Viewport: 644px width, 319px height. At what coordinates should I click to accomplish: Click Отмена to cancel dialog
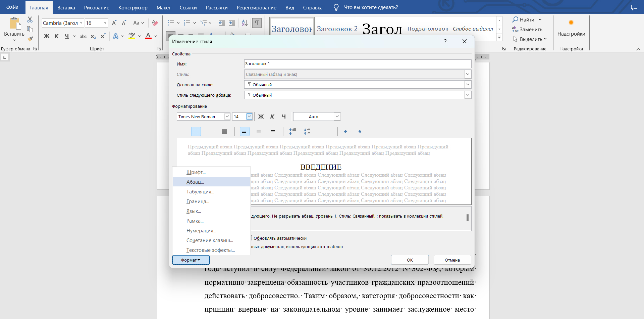[452, 260]
